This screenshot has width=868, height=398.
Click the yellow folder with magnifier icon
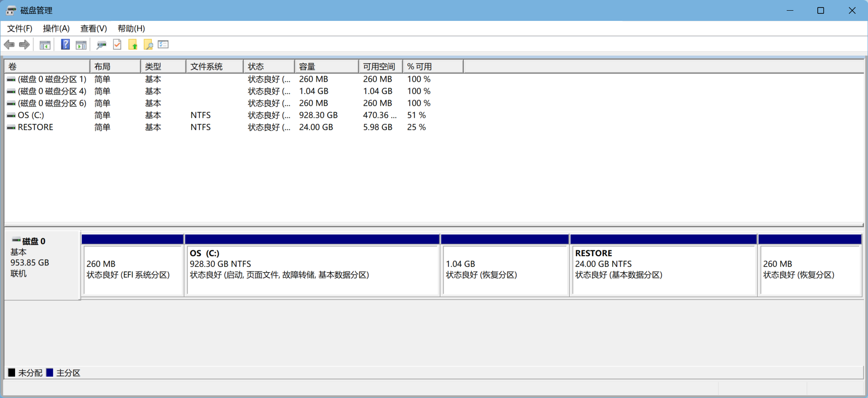(148, 44)
